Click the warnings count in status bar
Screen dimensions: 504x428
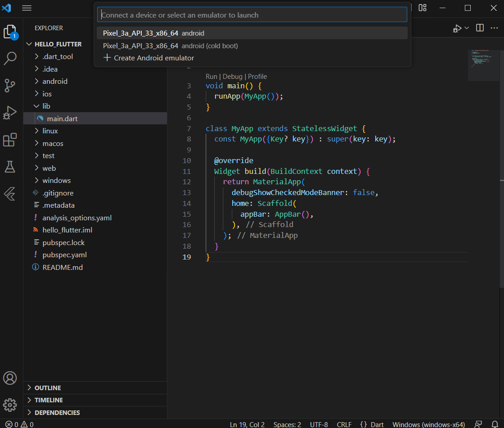point(27,424)
